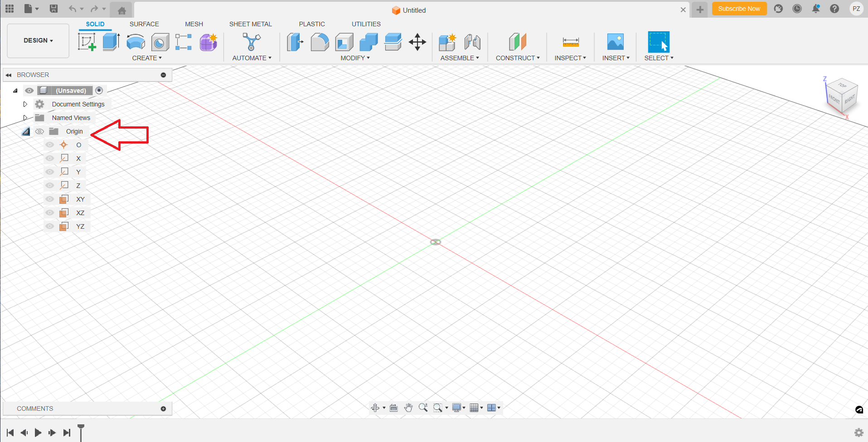The image size is (868, 442).
Task: Open the DESIGN workspace dropdown
Action: (38, 41)
